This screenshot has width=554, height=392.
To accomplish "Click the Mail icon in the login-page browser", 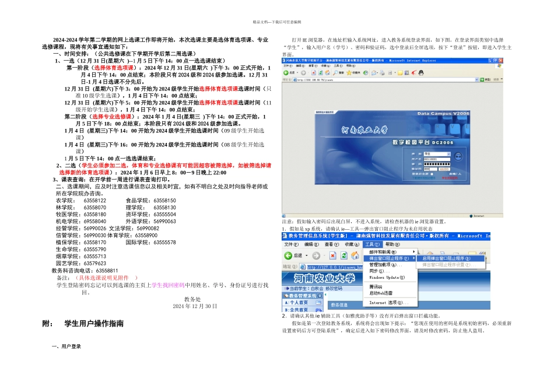I will [x=374, y=73].
